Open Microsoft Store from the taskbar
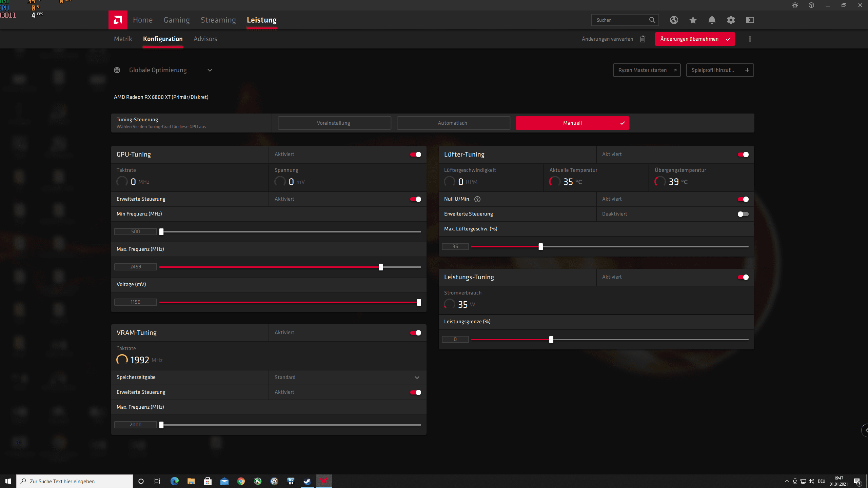Screen dimensions: 868x488 (x=208, y=481)
